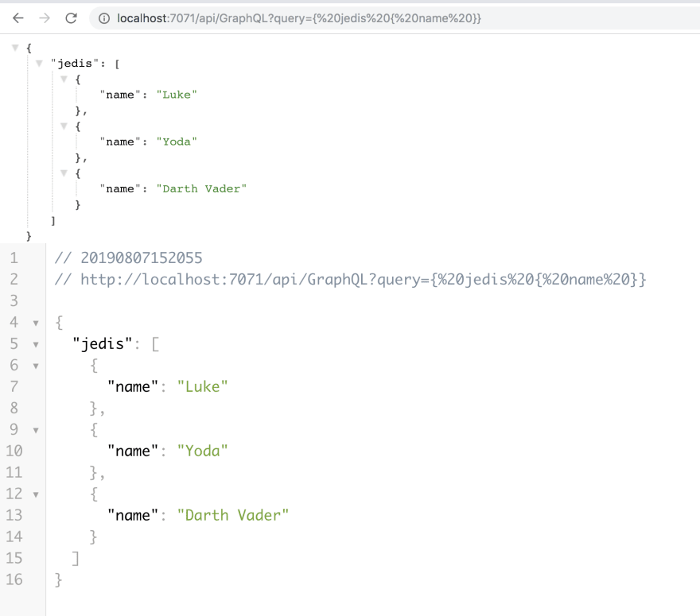Screen dimensions: 700x616
Task: Select "Yoda" value on line 10
Action: pyautogui.click(x=203, y=451)
